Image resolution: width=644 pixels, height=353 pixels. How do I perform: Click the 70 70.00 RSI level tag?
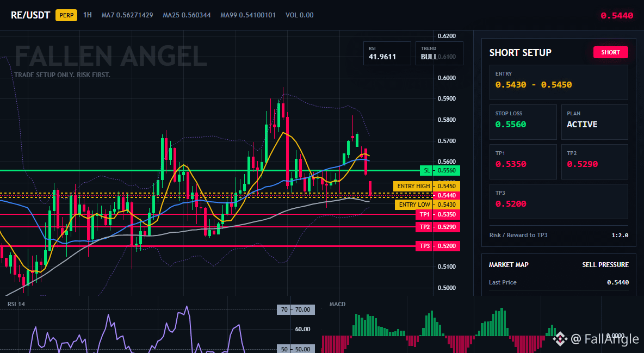point(296,309)
